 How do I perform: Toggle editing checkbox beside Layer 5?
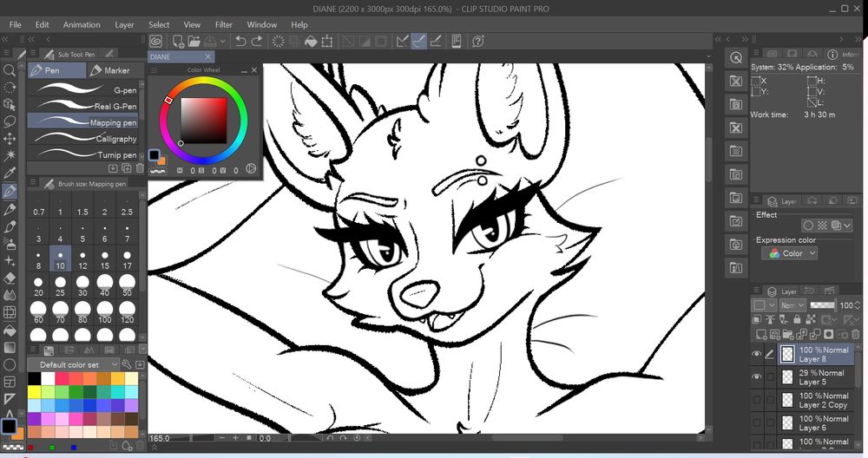770,376
